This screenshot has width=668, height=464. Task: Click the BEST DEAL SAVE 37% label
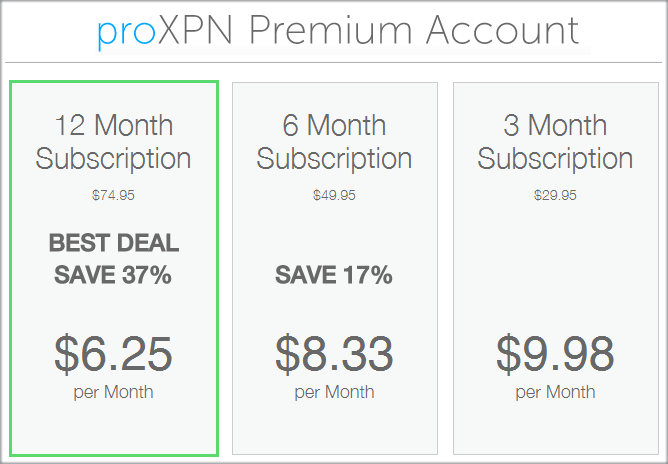(x=113, y=258)
